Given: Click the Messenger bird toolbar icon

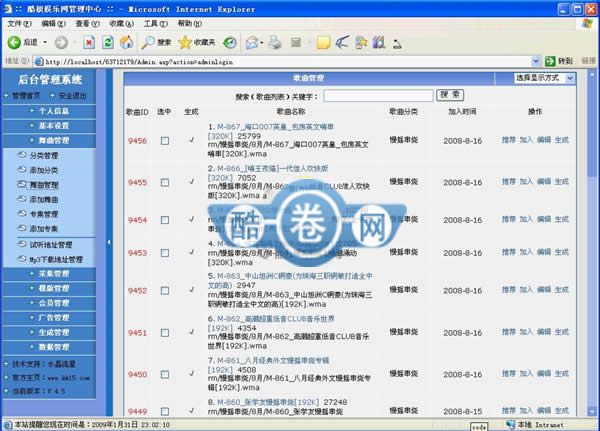Looking at the screenshot, I should point(342,42).
